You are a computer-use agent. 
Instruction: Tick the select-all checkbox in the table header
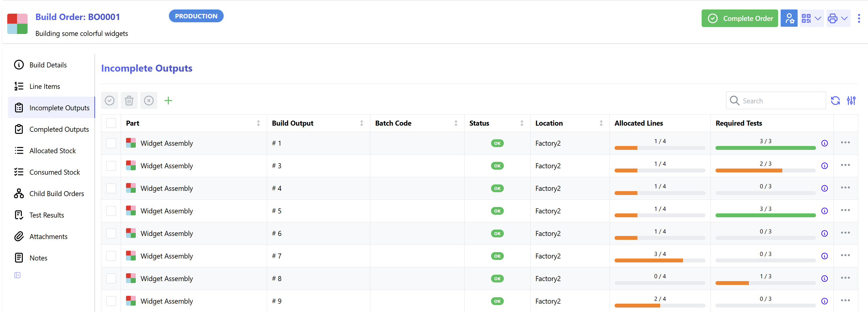pos(111,123)
